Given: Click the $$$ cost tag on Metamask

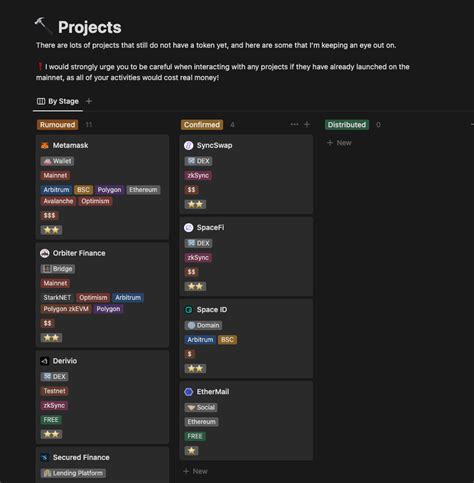Looking at the screenshot, I should (49, 215).
